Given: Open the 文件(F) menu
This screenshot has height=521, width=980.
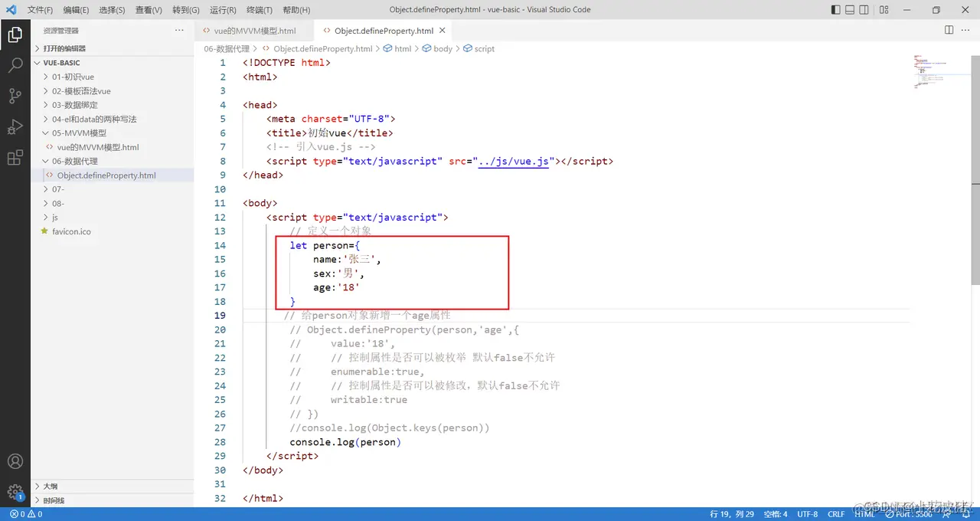Looking at the screenshot, I should (40, 10).
